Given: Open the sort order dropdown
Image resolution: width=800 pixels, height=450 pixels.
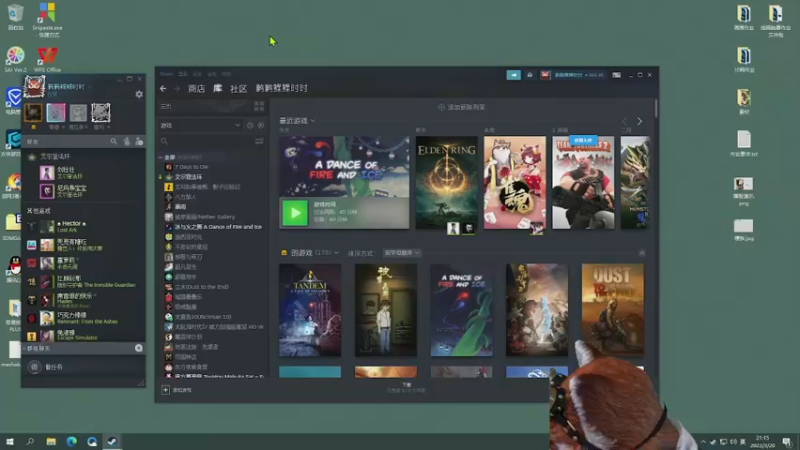Looking at the screenshot, I should click(x=402, y=253).
